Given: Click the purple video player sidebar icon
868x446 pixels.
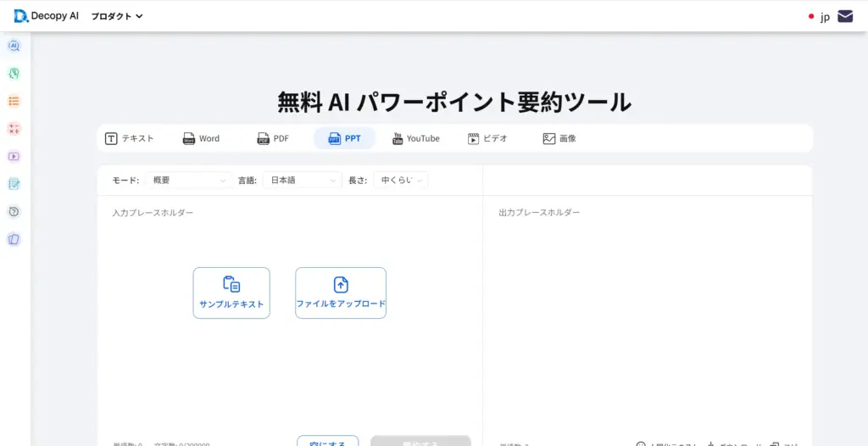Looking at the screenshot, I should tap(14, 156).
